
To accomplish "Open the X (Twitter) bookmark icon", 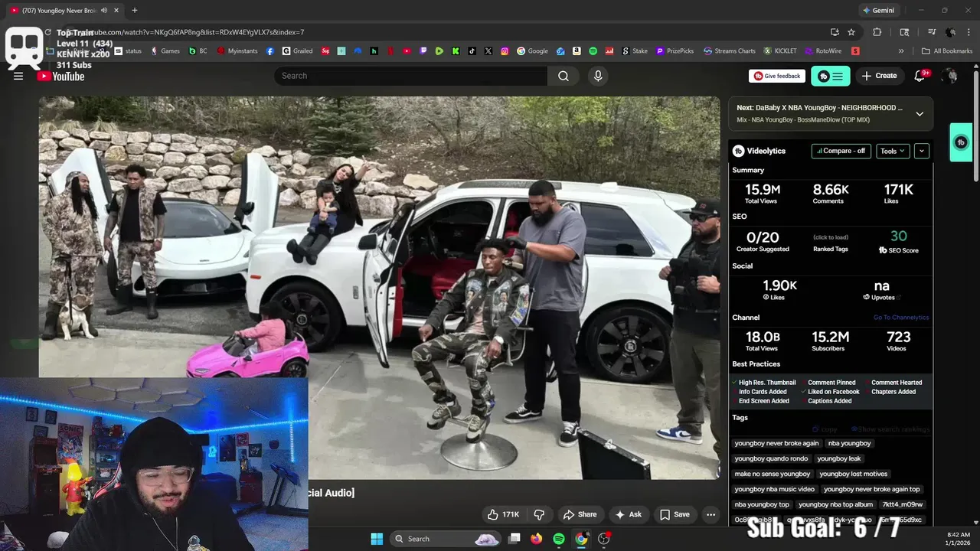I will point(488,51).
